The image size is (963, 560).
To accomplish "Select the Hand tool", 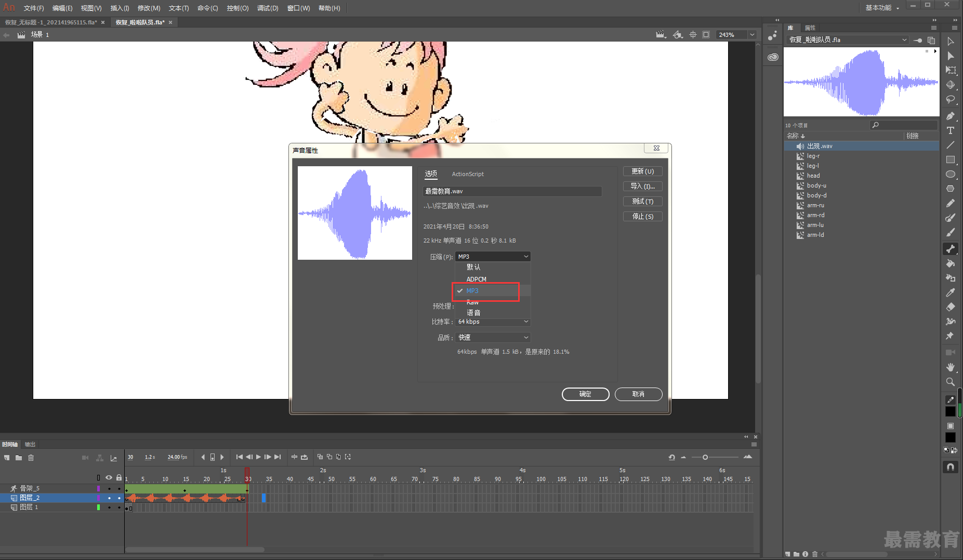I will tap(951, 367).
